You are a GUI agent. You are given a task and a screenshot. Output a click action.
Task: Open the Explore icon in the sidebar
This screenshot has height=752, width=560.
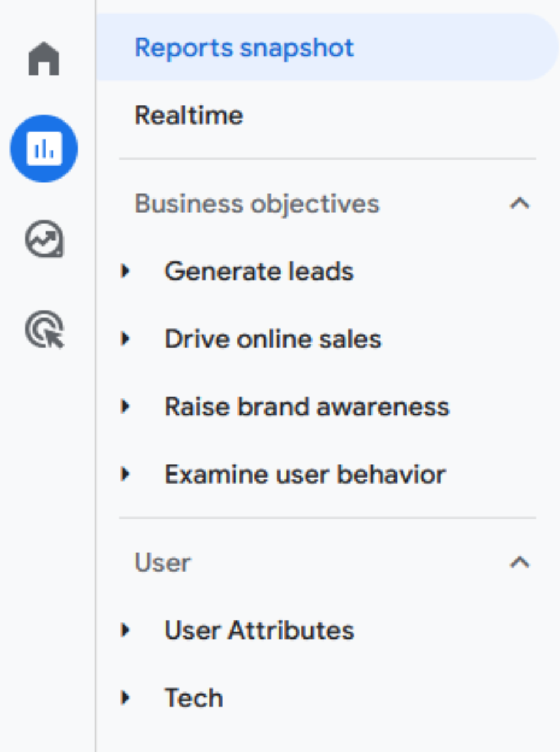point(44,239)
